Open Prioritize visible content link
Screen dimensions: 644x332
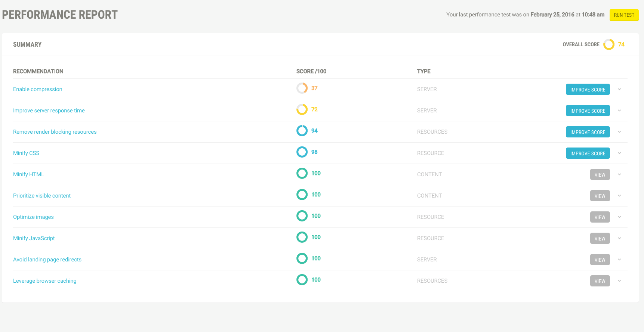tap(42, 196)
